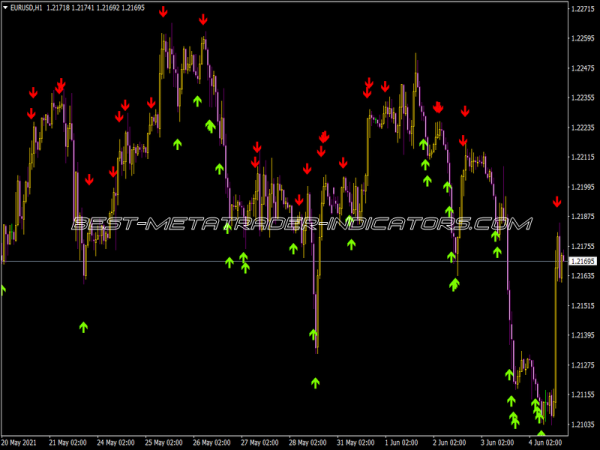Click the green arrow at the chart's far left edge

coord(2,290)
